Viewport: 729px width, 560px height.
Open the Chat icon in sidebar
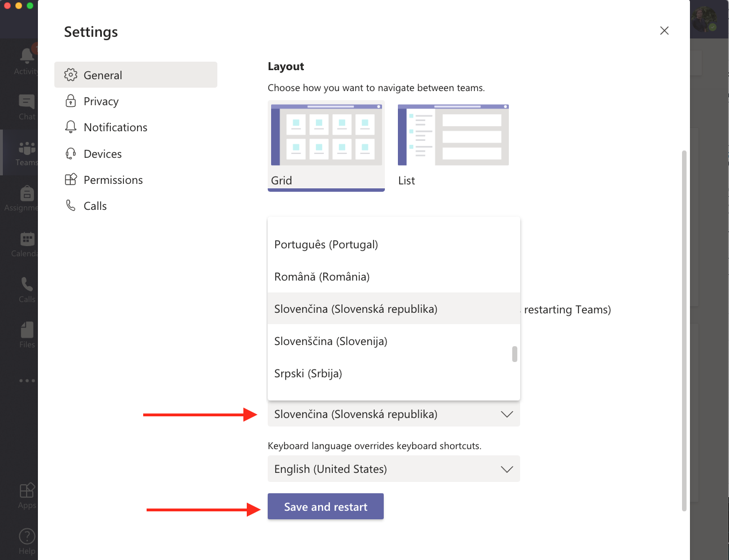tap(26, 102)
